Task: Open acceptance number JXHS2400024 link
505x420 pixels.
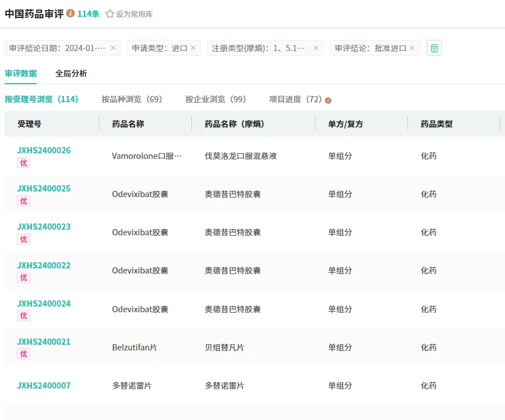Action: (x=44, y=304)
